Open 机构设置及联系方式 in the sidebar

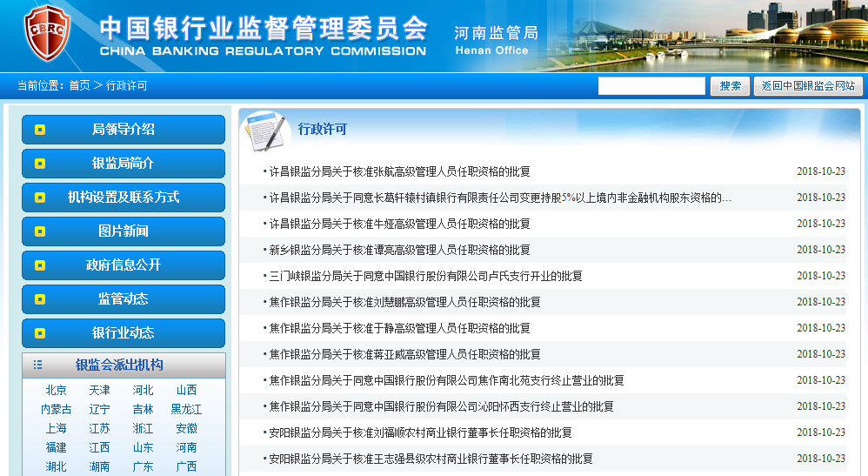(x=123, y=198)
